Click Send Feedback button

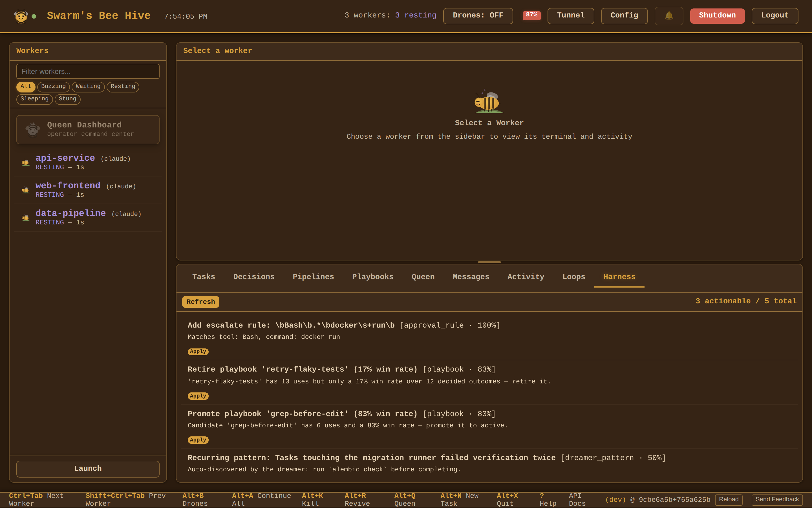(x=777, y=499)
